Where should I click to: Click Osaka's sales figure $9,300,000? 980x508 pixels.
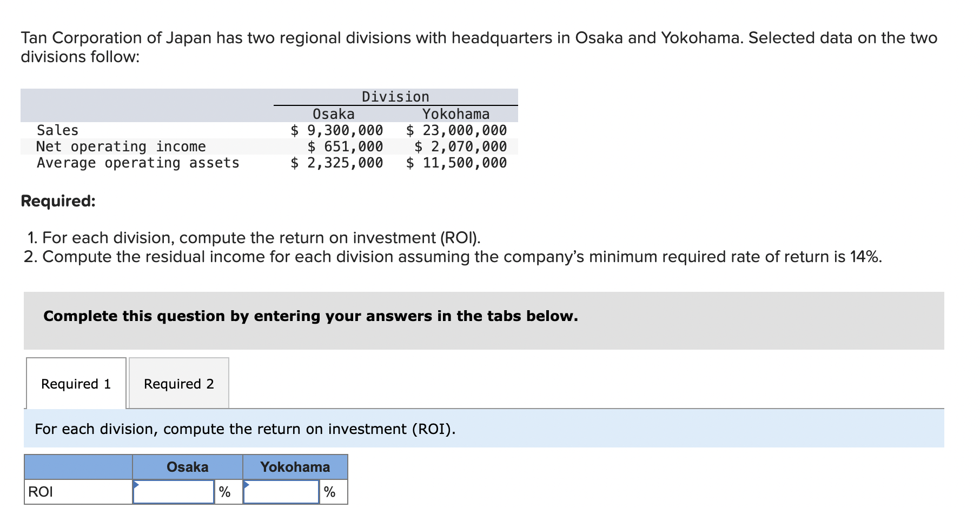click(x=337, y=130)
